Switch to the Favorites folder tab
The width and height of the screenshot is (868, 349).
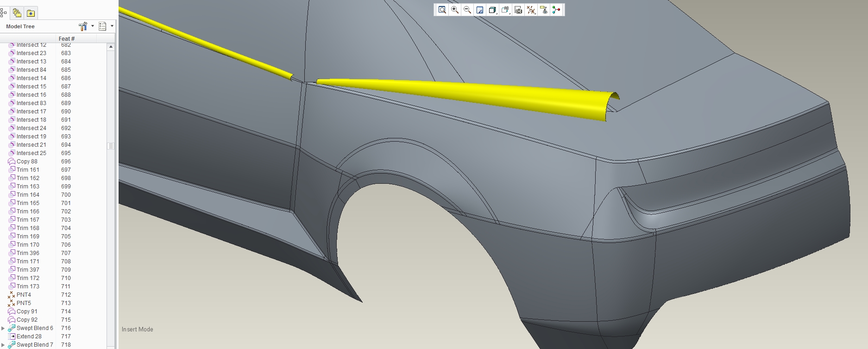pyautogui.click(x=31, y=13)
